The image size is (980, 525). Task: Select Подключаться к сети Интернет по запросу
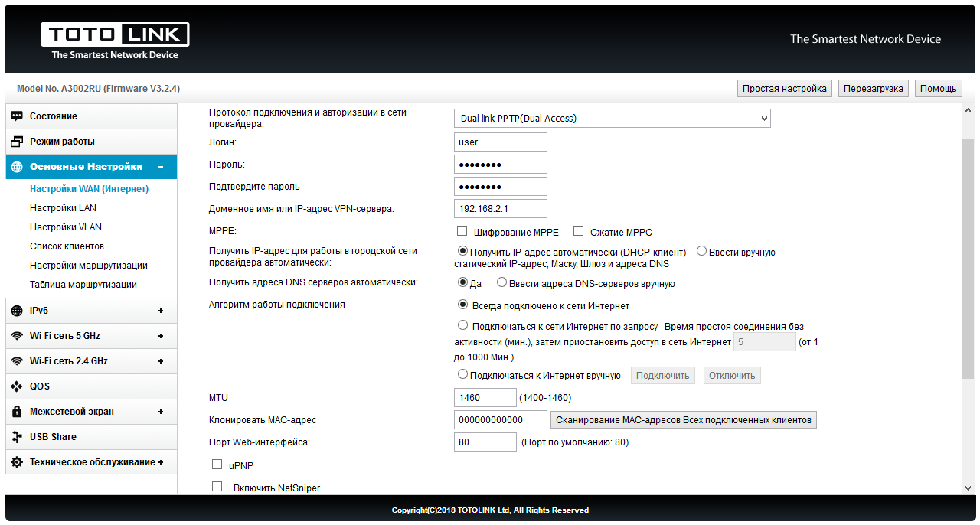pyautogui.click(x=462, y=325)
